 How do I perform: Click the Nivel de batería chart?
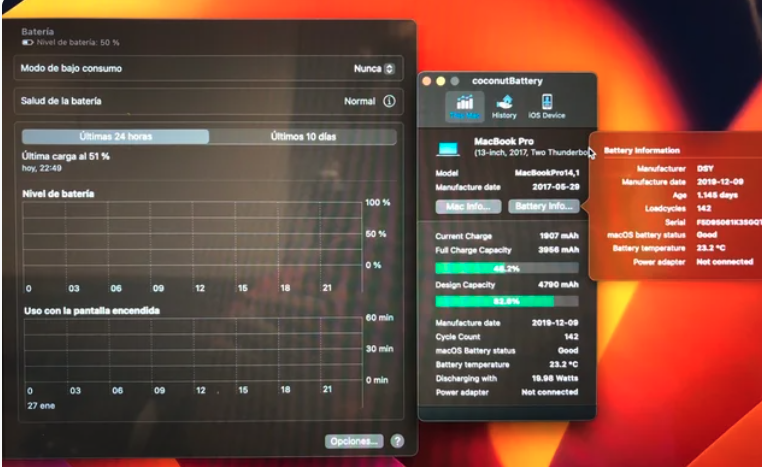pos(192,234)
